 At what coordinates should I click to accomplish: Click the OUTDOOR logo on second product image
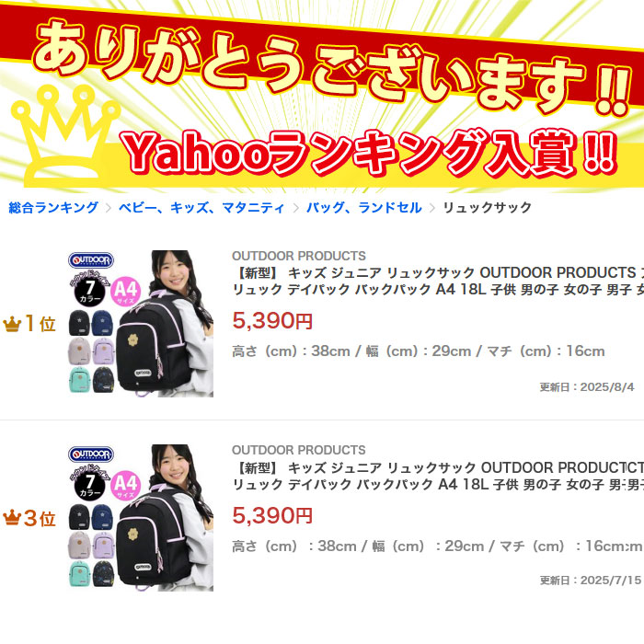point(91,454)
